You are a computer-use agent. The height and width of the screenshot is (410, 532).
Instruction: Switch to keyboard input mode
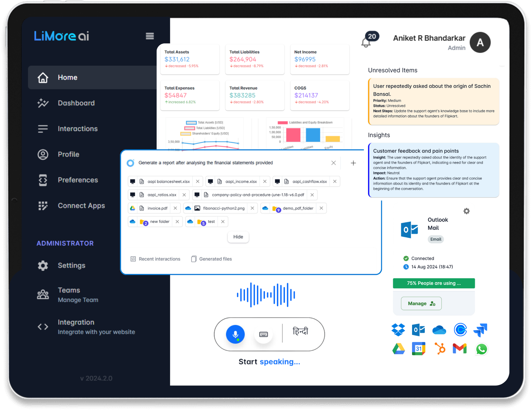(x=263, y=334)
